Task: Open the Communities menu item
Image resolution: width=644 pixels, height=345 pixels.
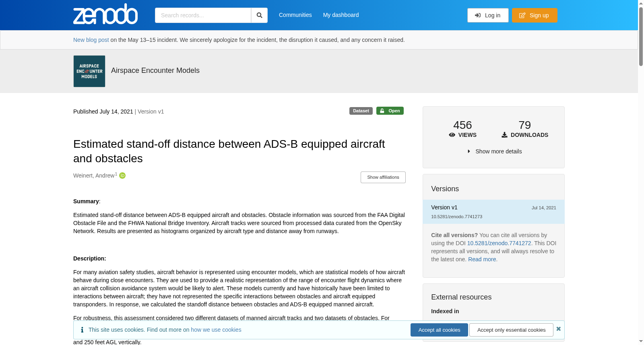Action: click(x=295, y=15)
